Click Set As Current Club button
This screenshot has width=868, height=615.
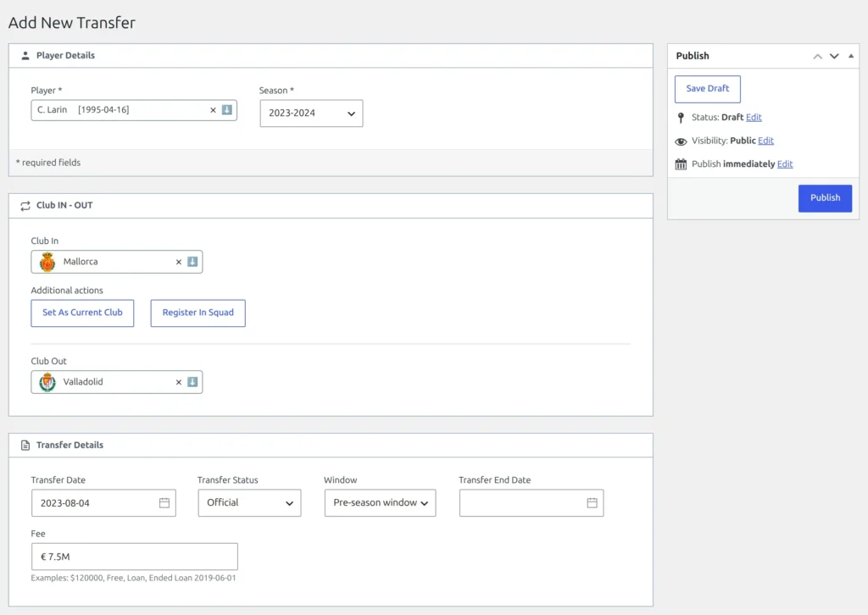pos(82,313)
